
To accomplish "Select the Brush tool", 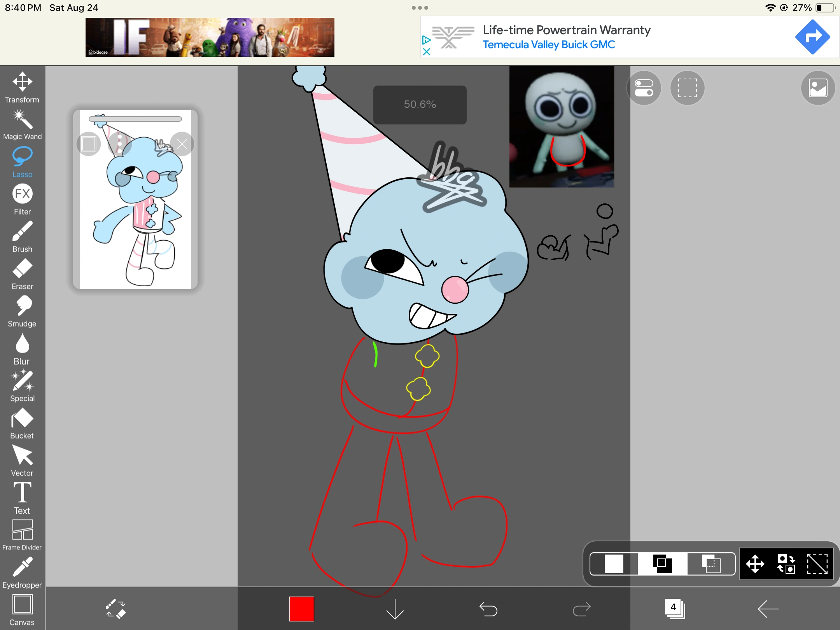I will click(22, 237).
